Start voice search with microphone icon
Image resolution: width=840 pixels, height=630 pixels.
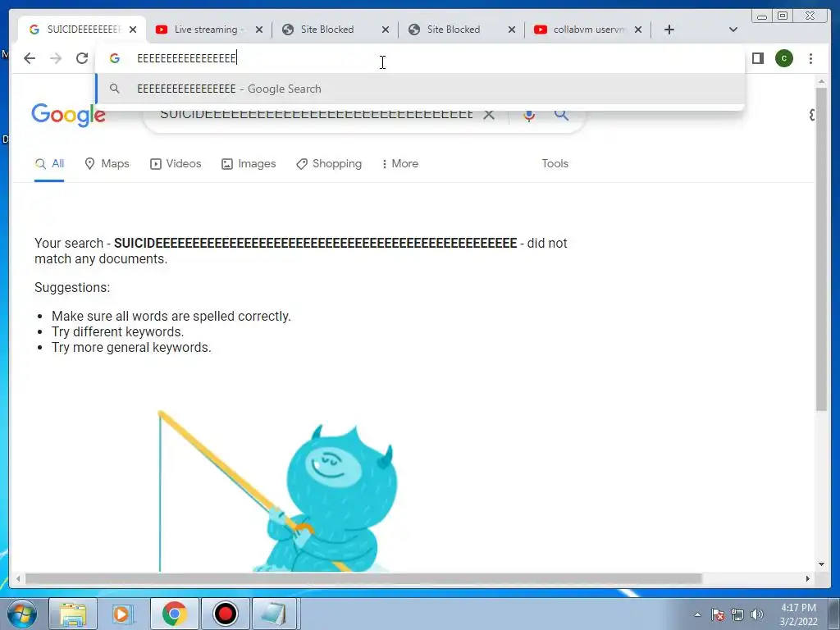529,115
